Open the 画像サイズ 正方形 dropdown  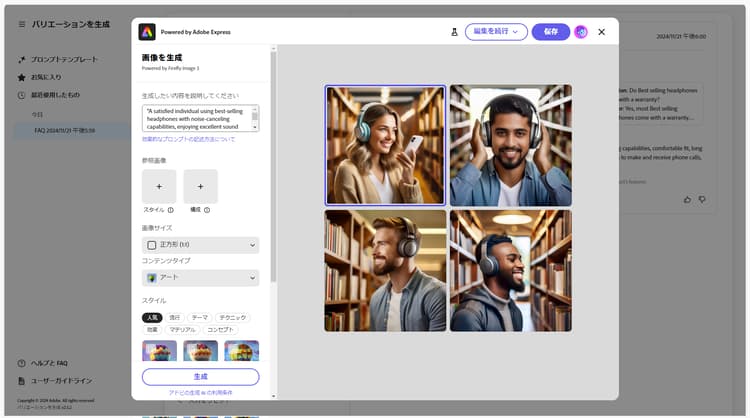[x=200, y=245]
